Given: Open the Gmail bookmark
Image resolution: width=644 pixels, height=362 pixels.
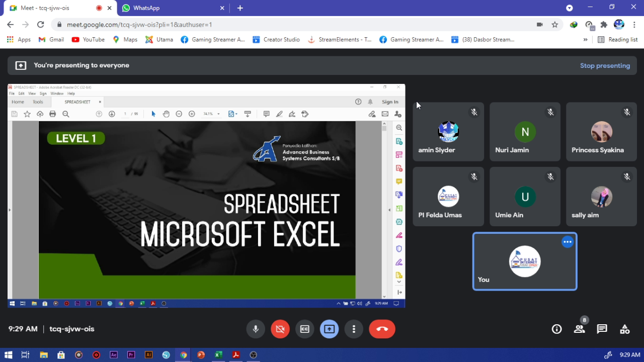Looking at the screenshot, I should click(51, 39).
